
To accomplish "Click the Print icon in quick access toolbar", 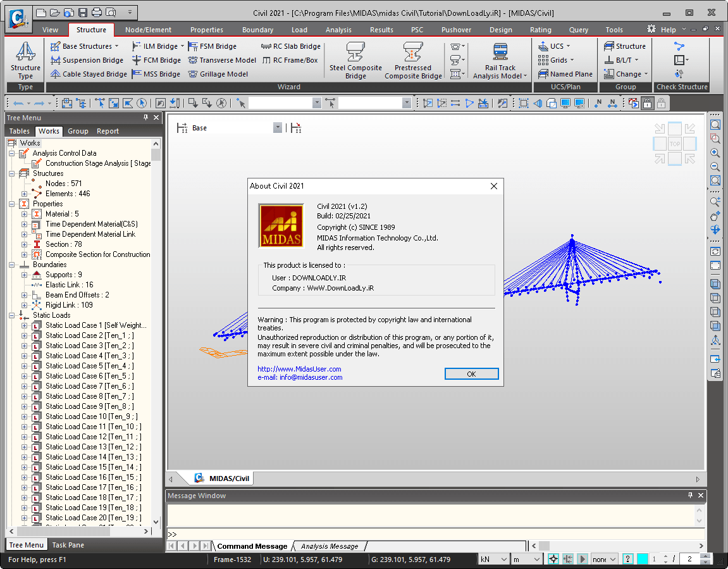I will coord(97,13).
